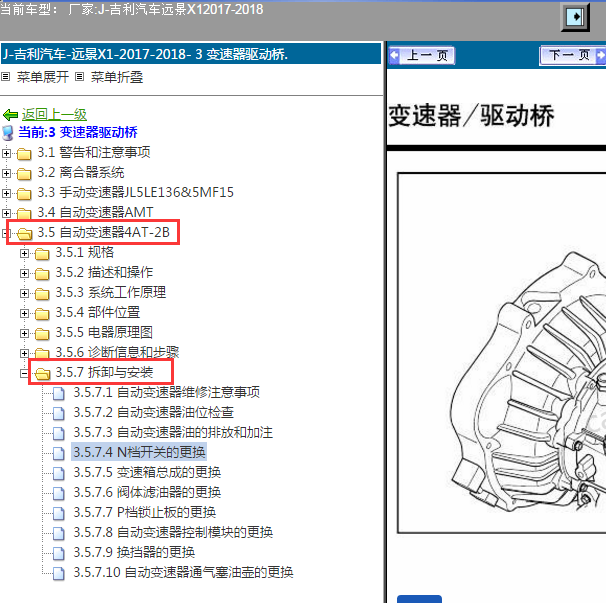606x603 pixels.
Task: Click the blue header J-吉利汽车-远景X1-2017-2018
Action: (x=191, y=54)
